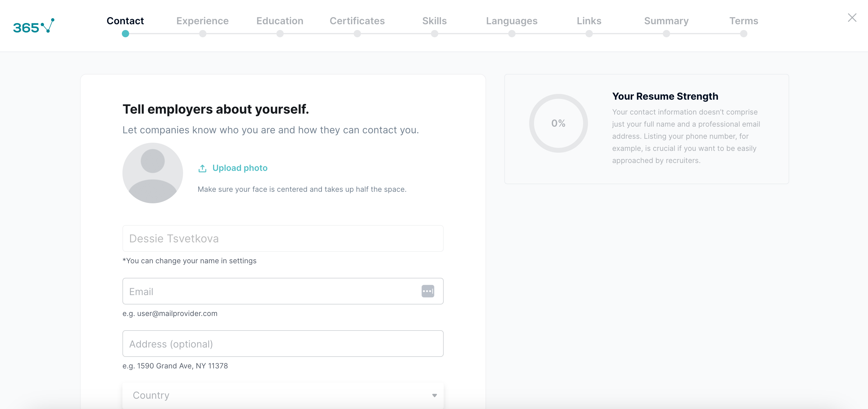This screenshot has width=868, height=409.
Task: Click the 0% resume strength circle
Action: coord(558,123)
